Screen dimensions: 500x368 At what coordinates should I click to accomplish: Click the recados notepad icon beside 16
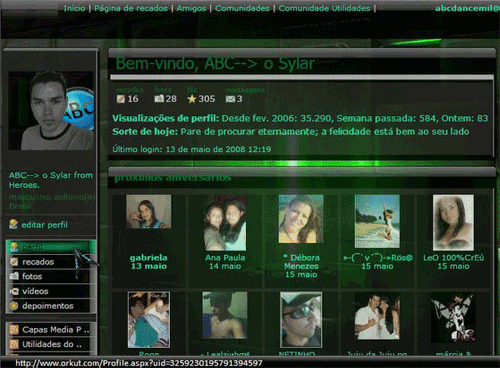pyautogui.click(x=121, y=99)
